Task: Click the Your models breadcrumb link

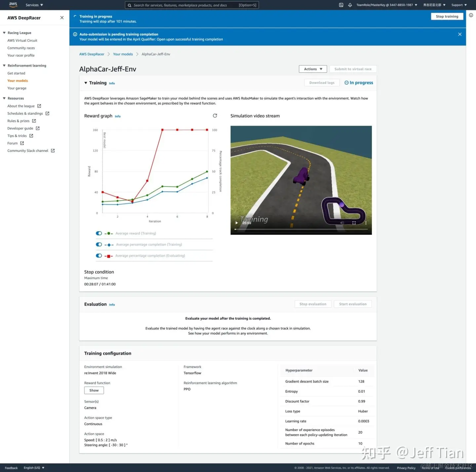Action: (x=123, y=54)
